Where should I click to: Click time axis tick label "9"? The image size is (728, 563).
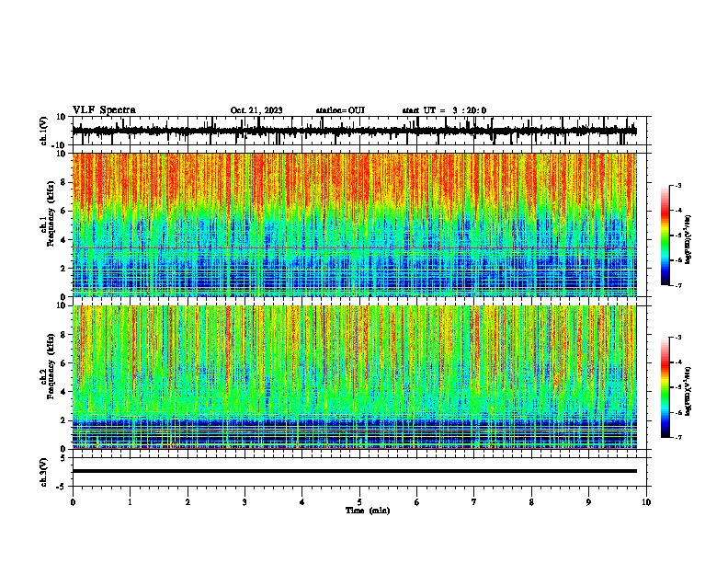click(588, 502)
